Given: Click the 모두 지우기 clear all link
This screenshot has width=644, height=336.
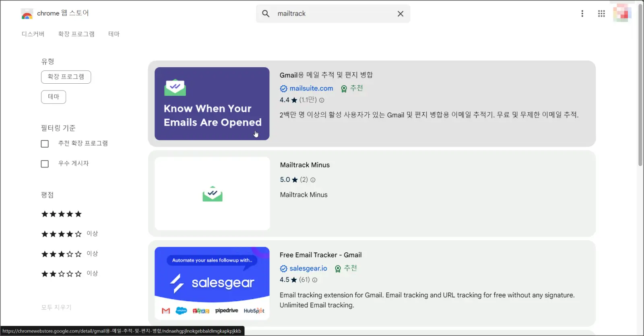Looking at the screenshot, I should click(56, 307).
